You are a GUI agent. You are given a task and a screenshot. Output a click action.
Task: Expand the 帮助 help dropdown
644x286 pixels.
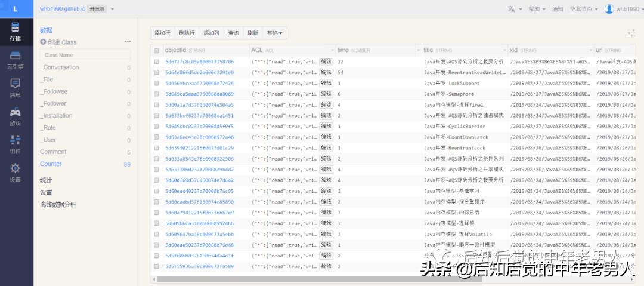coord(537,9)
